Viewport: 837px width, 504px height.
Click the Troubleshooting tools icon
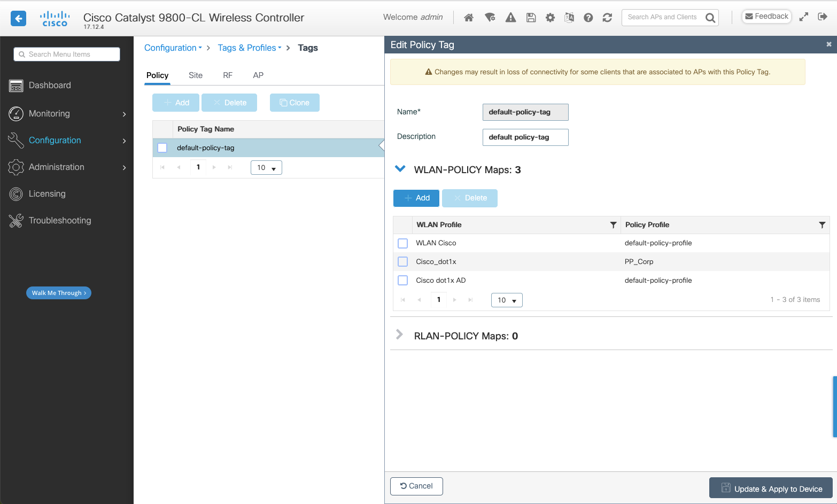[x=16, y=221]
